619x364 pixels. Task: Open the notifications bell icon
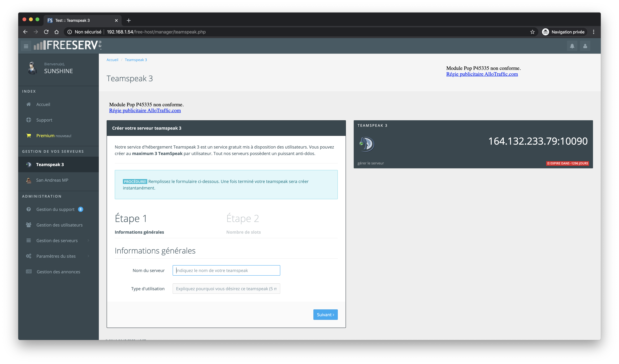[x=572, y=46]
